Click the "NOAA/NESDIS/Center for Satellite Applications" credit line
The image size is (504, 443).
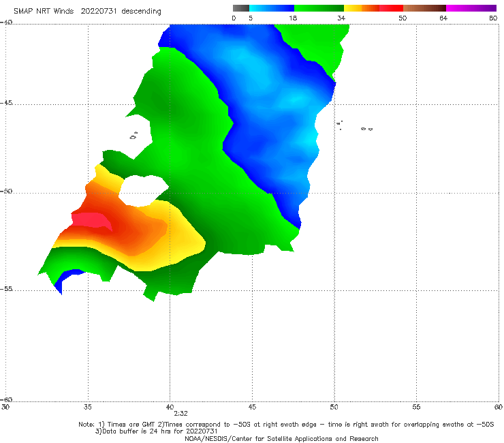[281, 438]
